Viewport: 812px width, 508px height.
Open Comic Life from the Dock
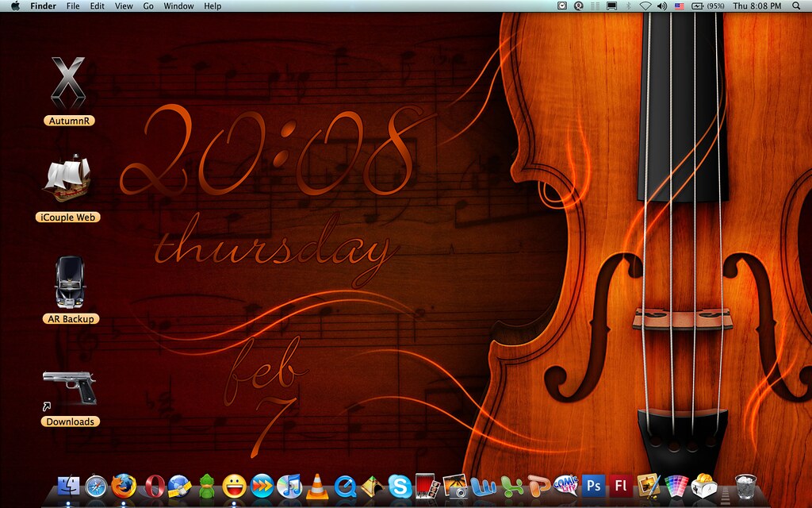pos(565,486)
